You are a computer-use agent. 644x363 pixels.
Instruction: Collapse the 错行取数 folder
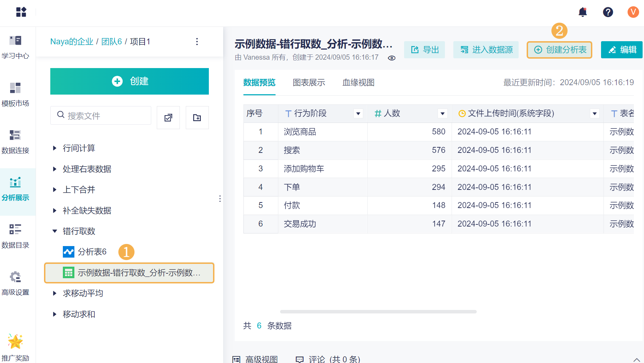tap(55, 231)
